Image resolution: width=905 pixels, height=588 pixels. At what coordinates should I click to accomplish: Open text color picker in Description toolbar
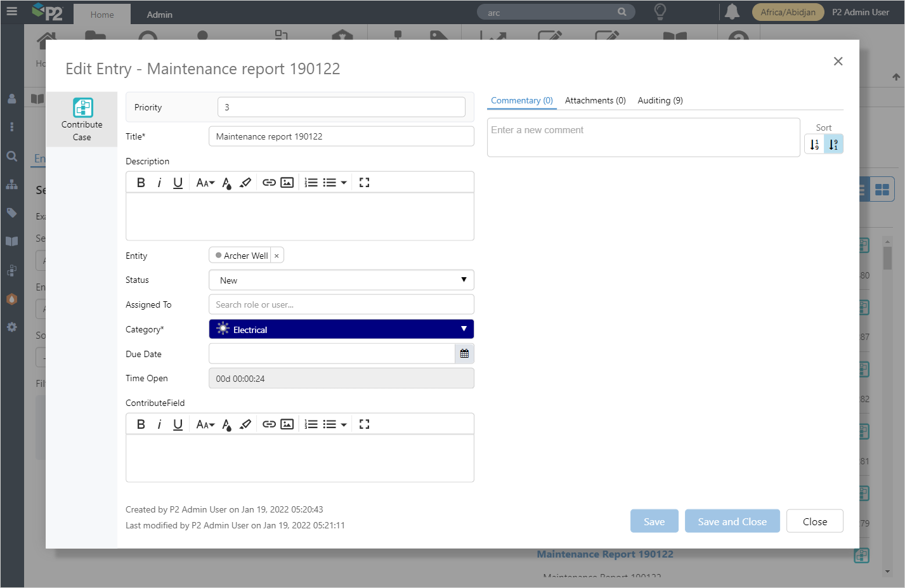[226, 183]
